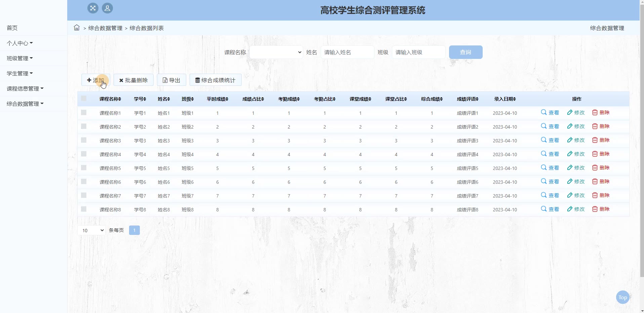Check the checkbox for row 课程名称2
644x313 pixels.
[84, 127]
